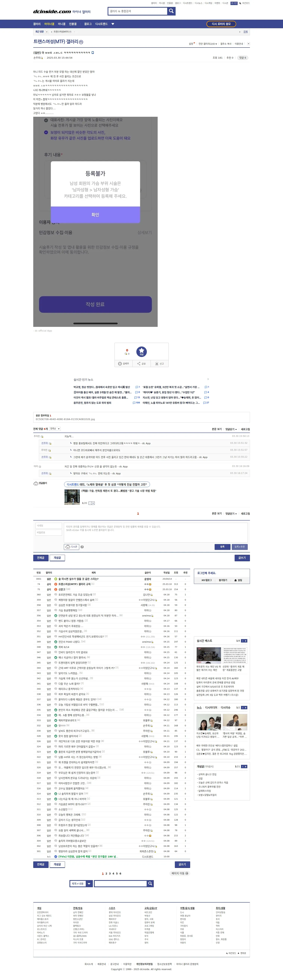Expand the navigation more-menu triangle
Viewport: 283px width, 980px height.
(x=113, y=24)
